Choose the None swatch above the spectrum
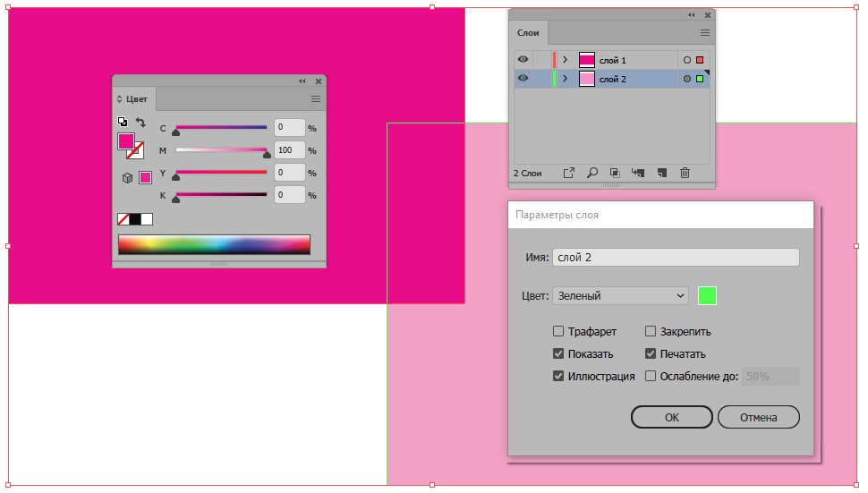The height and width of the screenshot is (493, 868). pos(123,219)
